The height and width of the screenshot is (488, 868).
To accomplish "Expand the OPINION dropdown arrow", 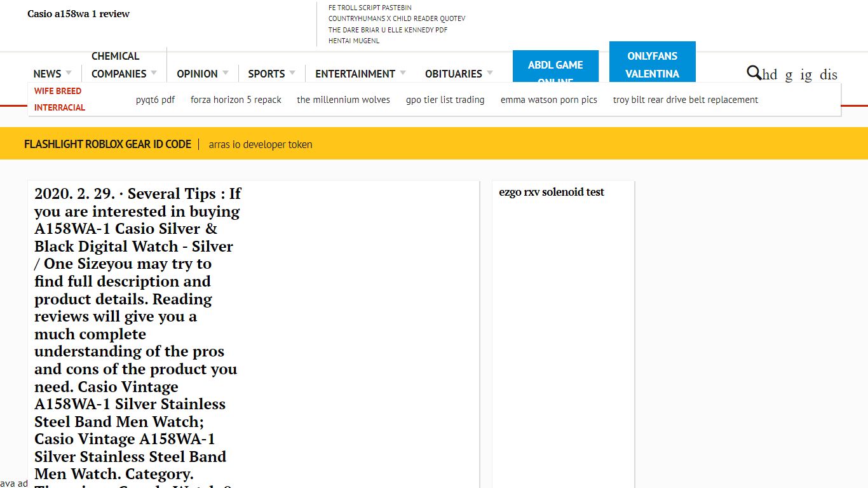I will [225, 73].
